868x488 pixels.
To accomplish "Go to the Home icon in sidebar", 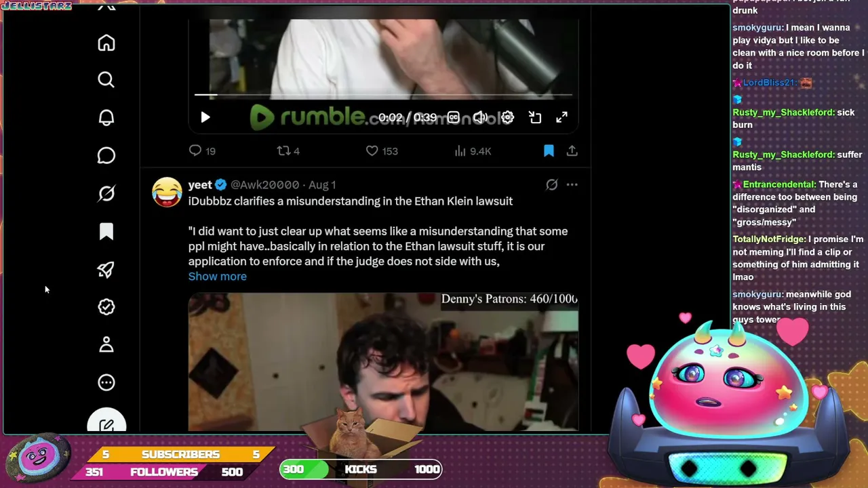I will pyautogui.click(x=106, y=43).
